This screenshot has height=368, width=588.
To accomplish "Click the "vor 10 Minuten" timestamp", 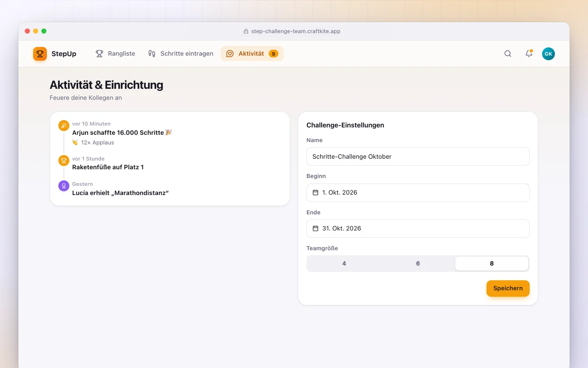I will click(x=91, y=124).
